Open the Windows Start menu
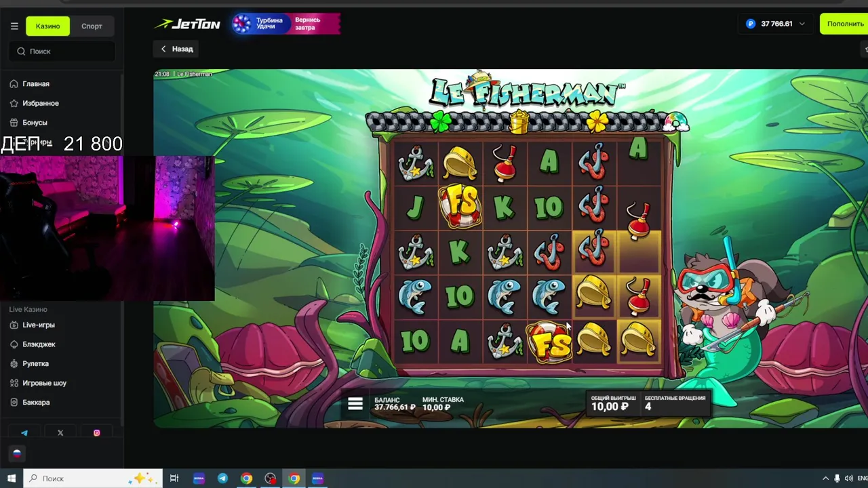The height and width of the screenshot is (488, 868). click(x=12, y=479)
